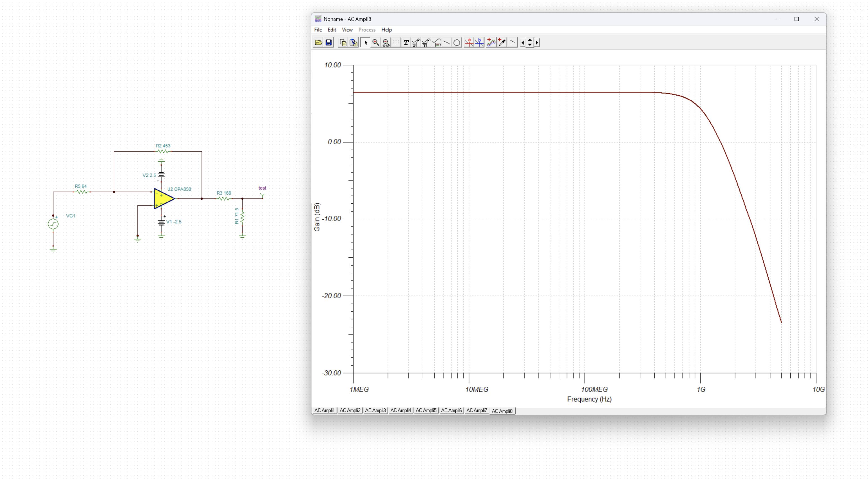Image resolution: width=868 pixels, height=480 pixels.
Task: Open the Process menu
Action: (x=367, y=30)
